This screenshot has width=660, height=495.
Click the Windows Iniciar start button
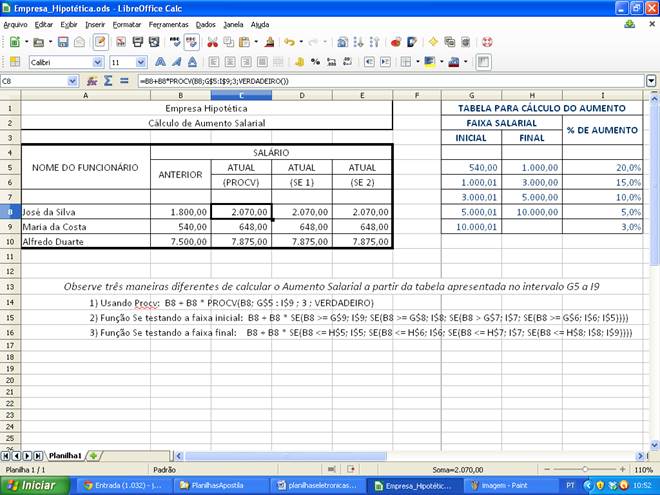[x=32, y=485]
